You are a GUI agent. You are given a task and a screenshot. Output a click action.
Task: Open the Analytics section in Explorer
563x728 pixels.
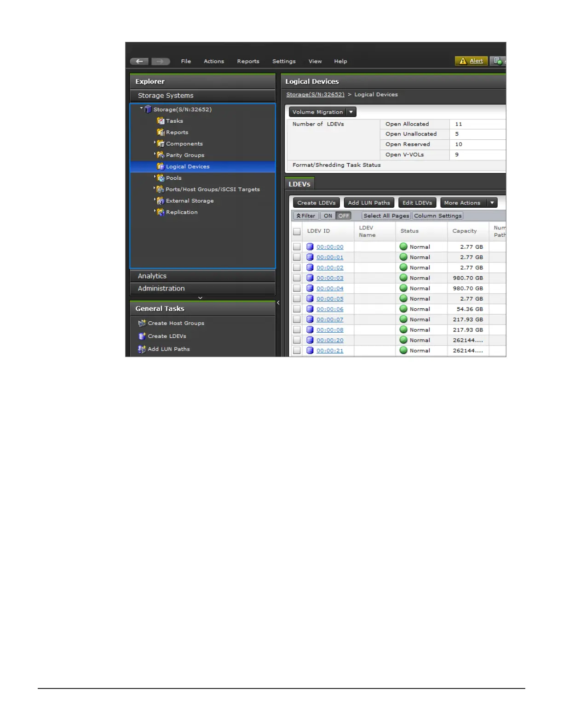click(x=202, y=276)
